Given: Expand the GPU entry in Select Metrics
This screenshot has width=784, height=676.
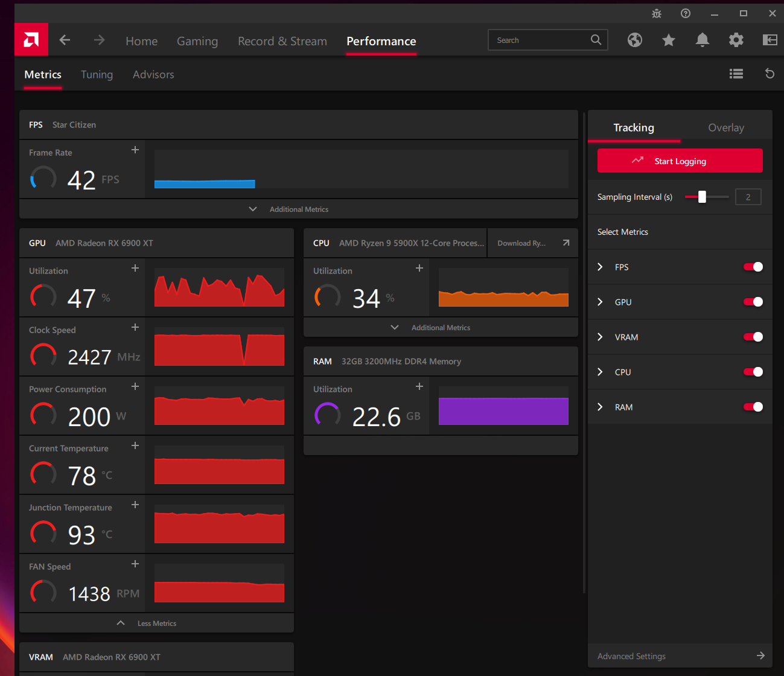Looking at the screenshot, I should tap(601, 302).
